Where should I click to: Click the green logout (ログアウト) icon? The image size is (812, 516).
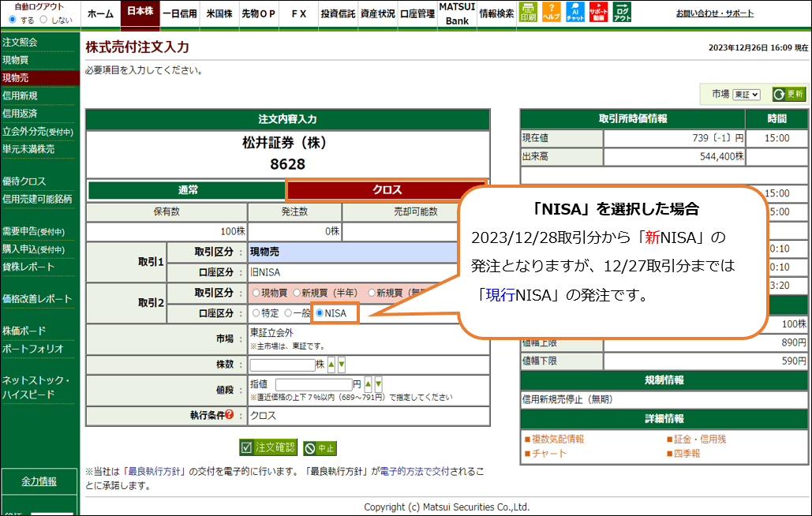coord(622,12)
